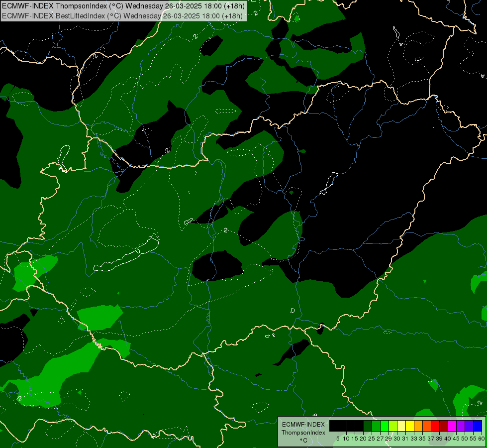Click the BestLiftedIndex title line at top
Image resolution: width=487 pixels, height=448 pixels.
[x=122, y=16]
